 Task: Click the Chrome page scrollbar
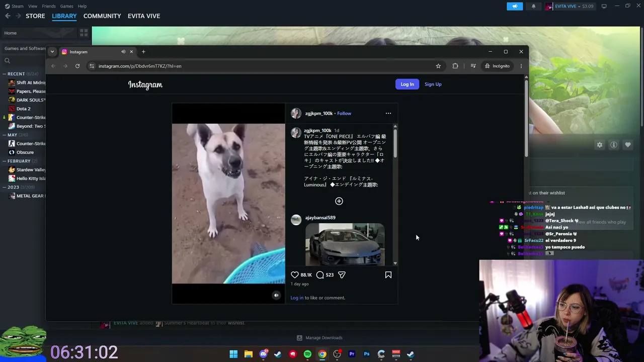click(x=526, y=118)
